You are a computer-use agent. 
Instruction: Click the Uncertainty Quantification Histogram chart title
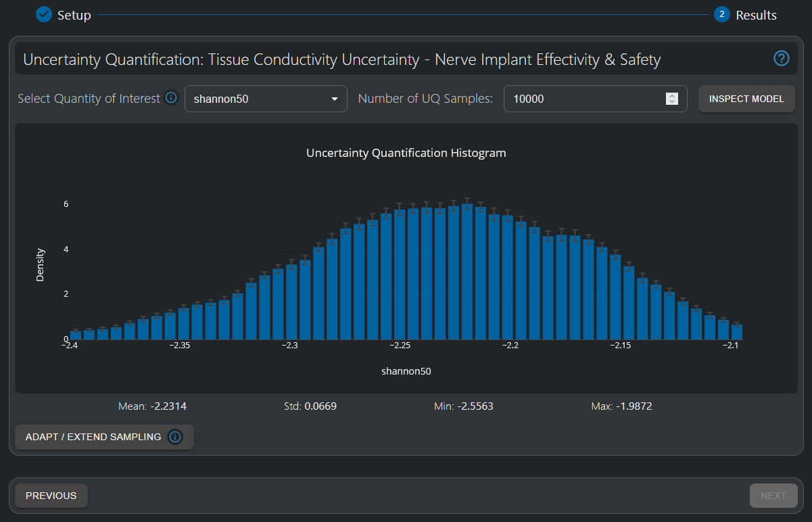[406, 153]
